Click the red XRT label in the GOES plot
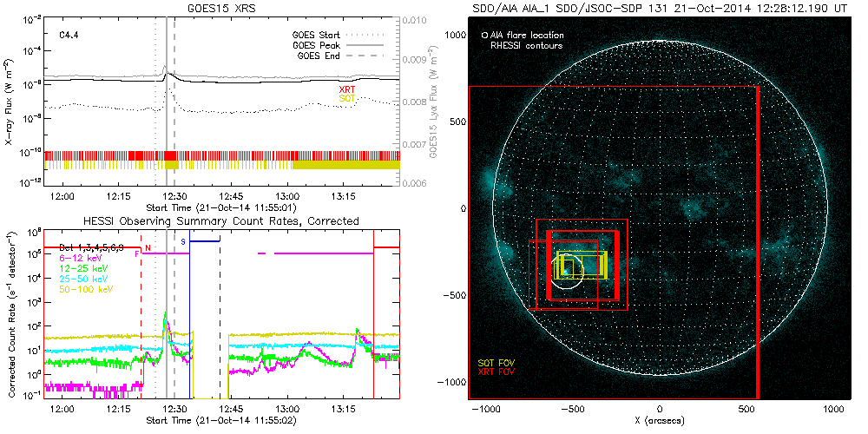The image size is (868, 434). point(347,89)
